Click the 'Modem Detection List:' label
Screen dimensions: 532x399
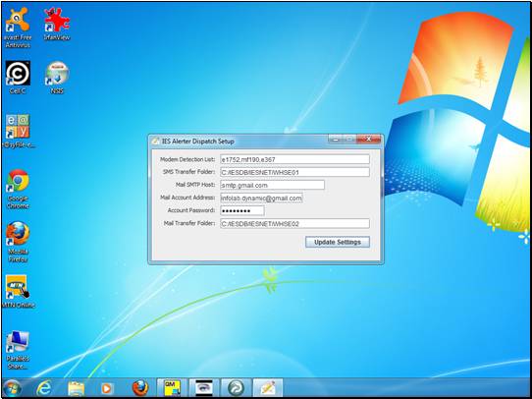pyautogui.click(x=187, y=159)
